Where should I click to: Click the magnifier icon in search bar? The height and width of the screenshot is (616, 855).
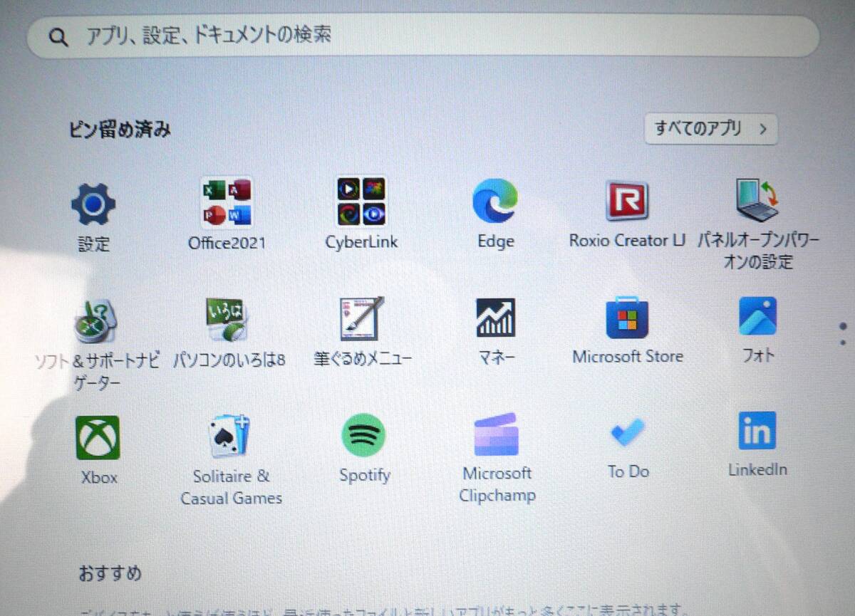click(60, 36)
